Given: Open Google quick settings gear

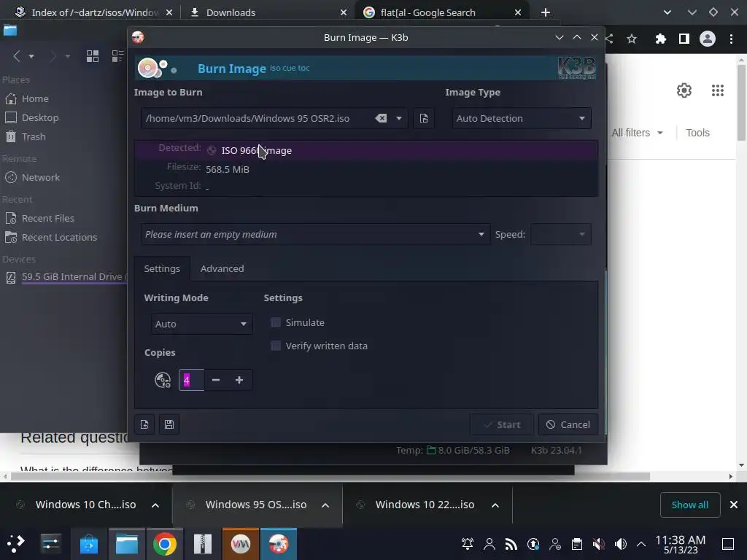Looking at the screenshot, I should click(x=684, y=90).
